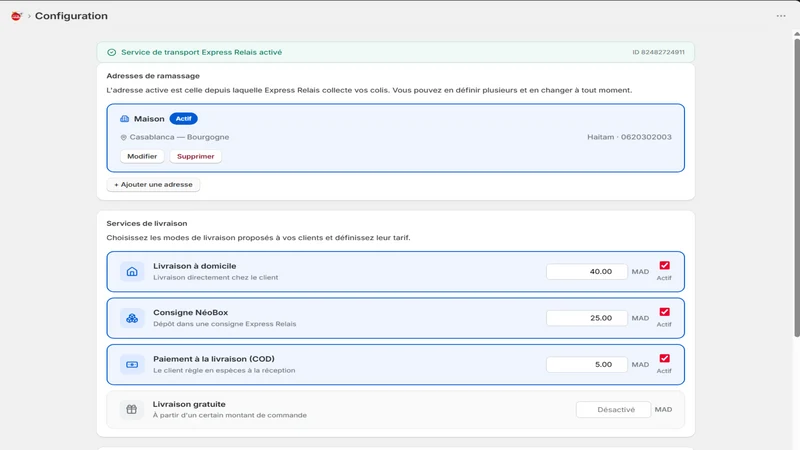Open the three-dot more options menu
The width and height of the screenshot is (800, 450).
[781, 16]
